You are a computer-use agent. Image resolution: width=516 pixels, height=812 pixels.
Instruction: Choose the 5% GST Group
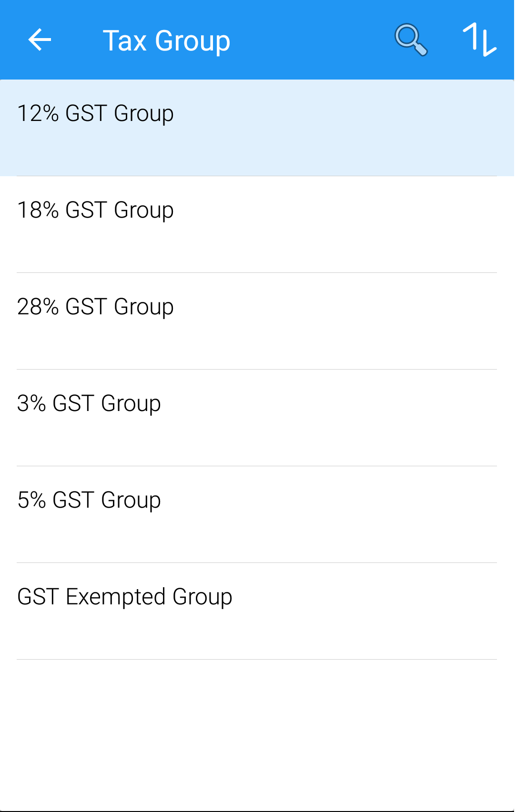257,515
